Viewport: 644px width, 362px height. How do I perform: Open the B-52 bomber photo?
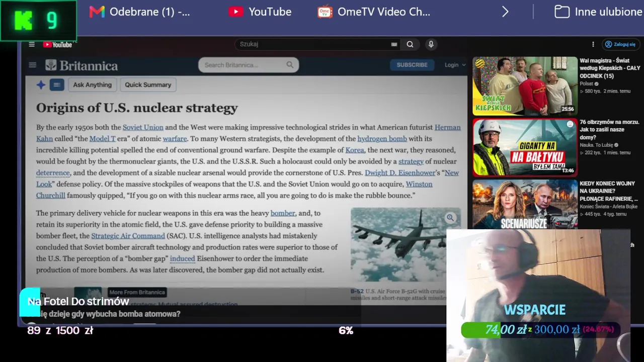[x=406, y=245]
